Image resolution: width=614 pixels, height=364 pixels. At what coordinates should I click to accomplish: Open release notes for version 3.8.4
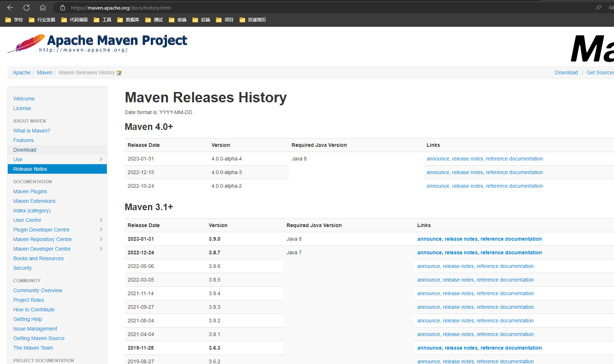tap(458, 293)
